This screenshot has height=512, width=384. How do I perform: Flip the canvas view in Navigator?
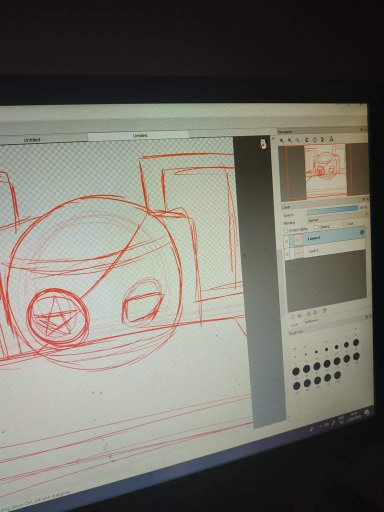coord(331,139)
